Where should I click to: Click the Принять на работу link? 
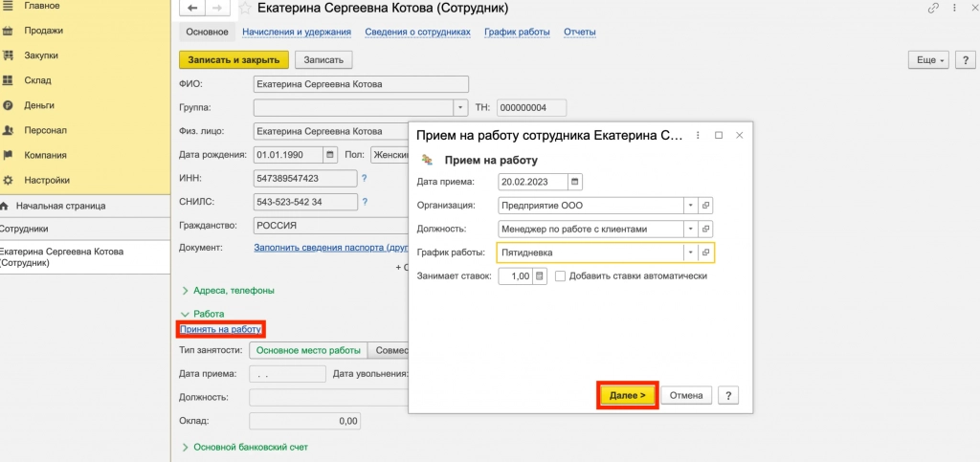(x=220, y=329)
